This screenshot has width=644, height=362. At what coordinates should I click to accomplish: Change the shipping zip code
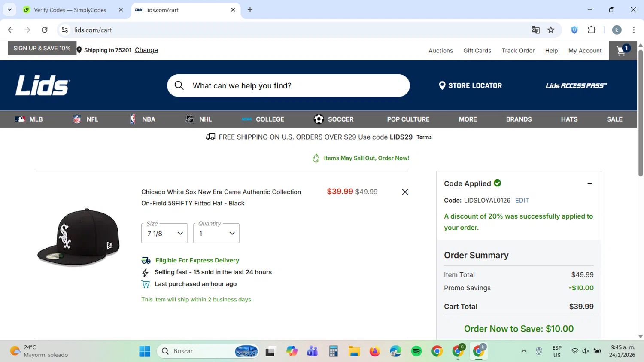tap(146, 50)
